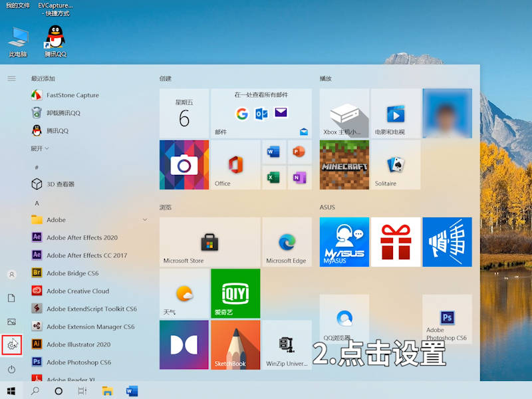Click the calendar tile showing 星期五 6
Image resolution: width=532 pixels, height=399 pixels.
(x=184, y=113)
